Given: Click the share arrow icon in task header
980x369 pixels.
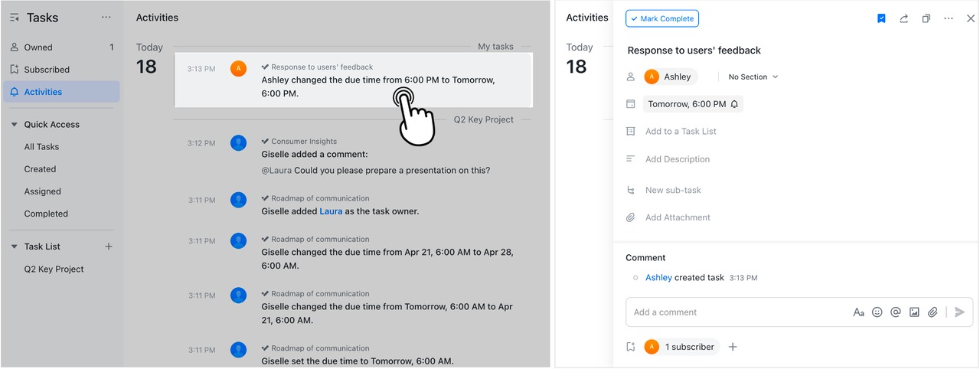Looking at the screenshot, I should (903, 18).
